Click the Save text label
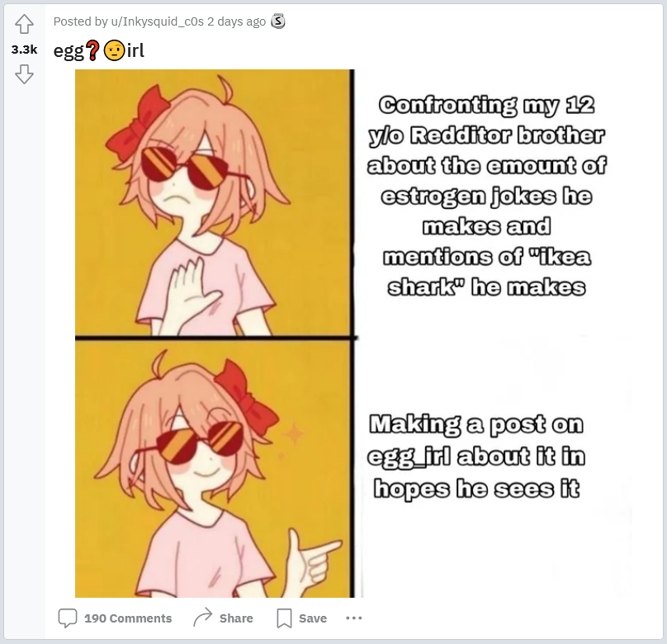Image resolution: width=667 pixels, height=644 pixels. click(313, 618)
